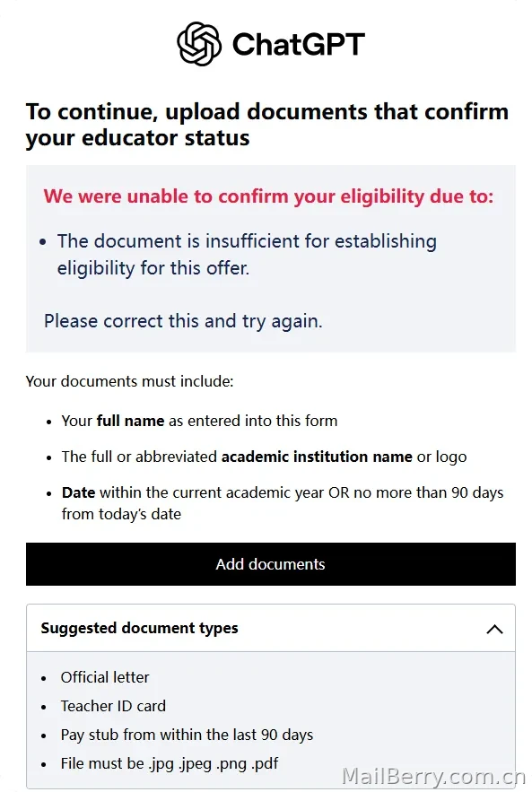The height and width of the screenshot is (792, 532).
Task: Click the bullet before Official letter
Action: (44, 679)
